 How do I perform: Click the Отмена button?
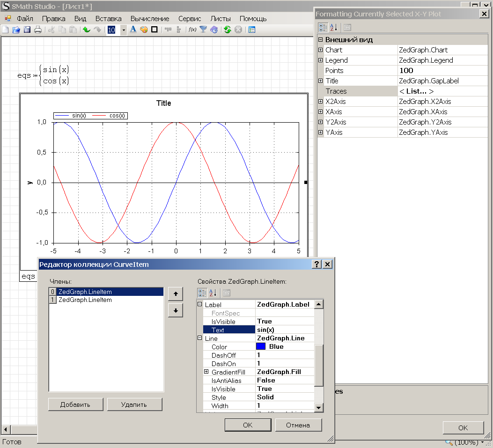click(x=298, y=425)
